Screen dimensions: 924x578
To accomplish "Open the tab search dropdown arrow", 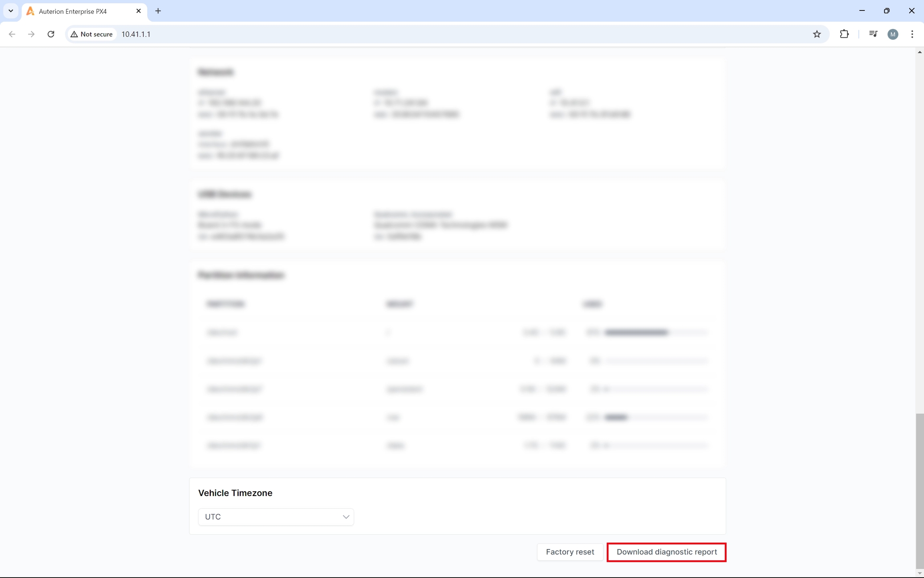I will click(11, 11).
